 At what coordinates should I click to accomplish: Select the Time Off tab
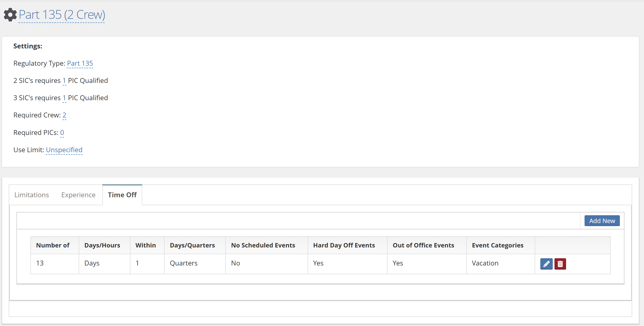tap(122, 195)
